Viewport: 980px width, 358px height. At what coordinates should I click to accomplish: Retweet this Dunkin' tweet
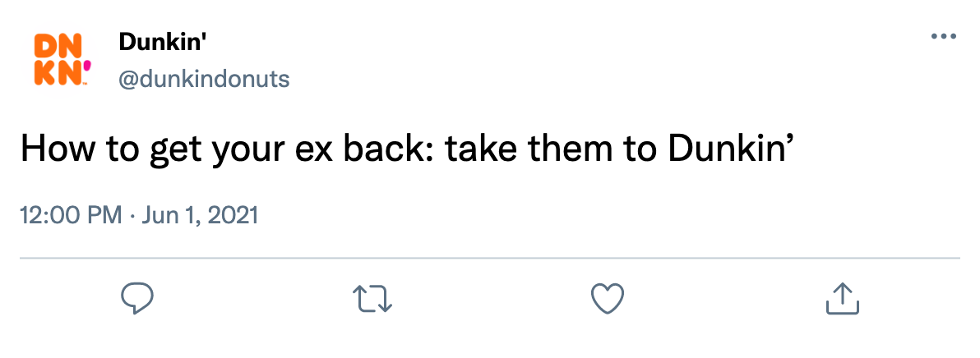coord(372,299)
